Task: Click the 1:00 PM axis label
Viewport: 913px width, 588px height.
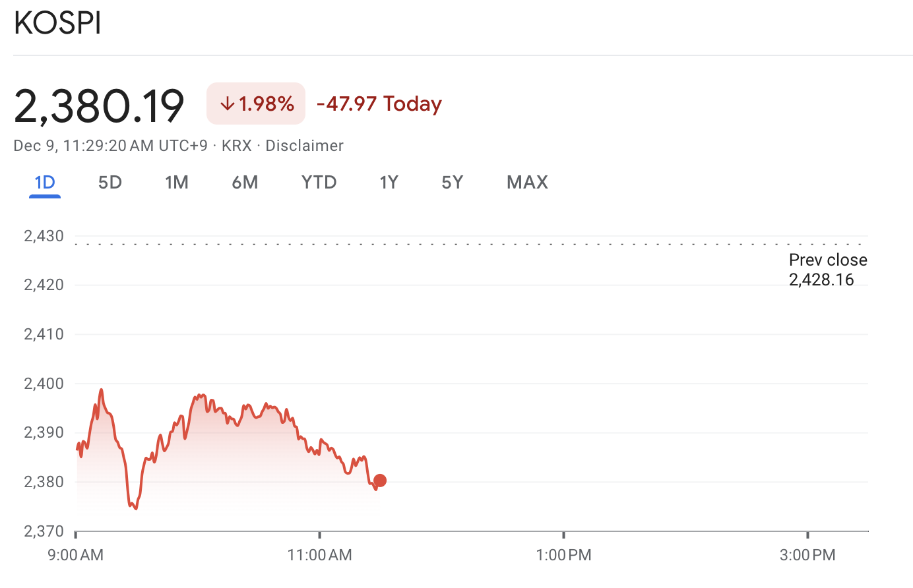Action: click(563, 555)
